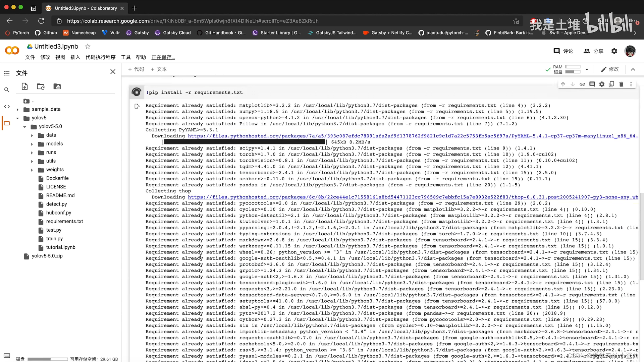This screenshot has width=644, height=362.
Task: Click the 文件 menu item
Action: tap(30, 57)
